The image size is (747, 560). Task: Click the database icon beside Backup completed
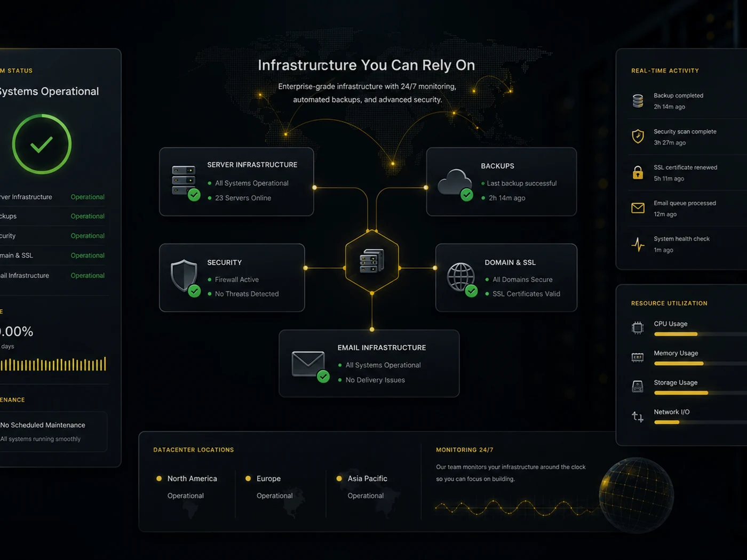[638, 101]
